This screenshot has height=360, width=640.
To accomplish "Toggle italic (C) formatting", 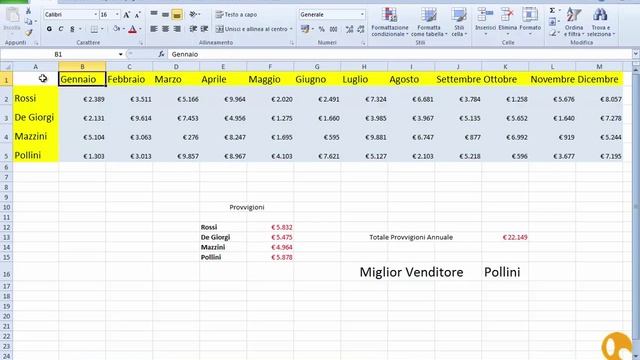I will pyautogui.click(x=61, y=29).
